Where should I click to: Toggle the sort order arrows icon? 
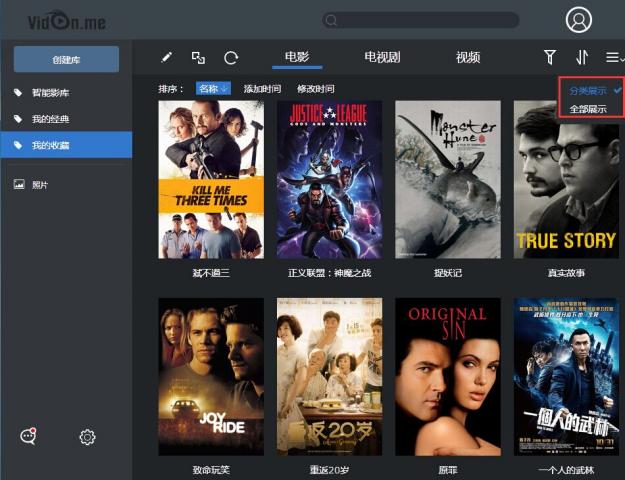582,57
